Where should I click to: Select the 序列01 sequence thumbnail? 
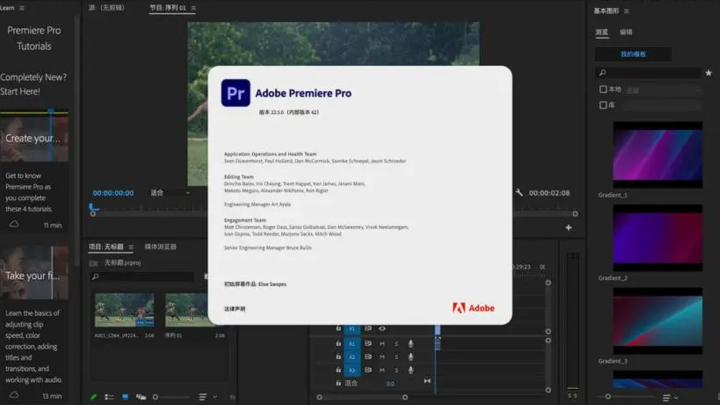(x=186, y=310)
